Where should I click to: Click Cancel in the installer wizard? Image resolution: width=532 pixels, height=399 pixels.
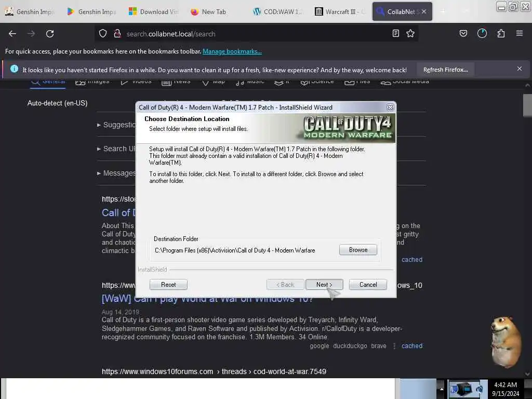click(368, 285)
